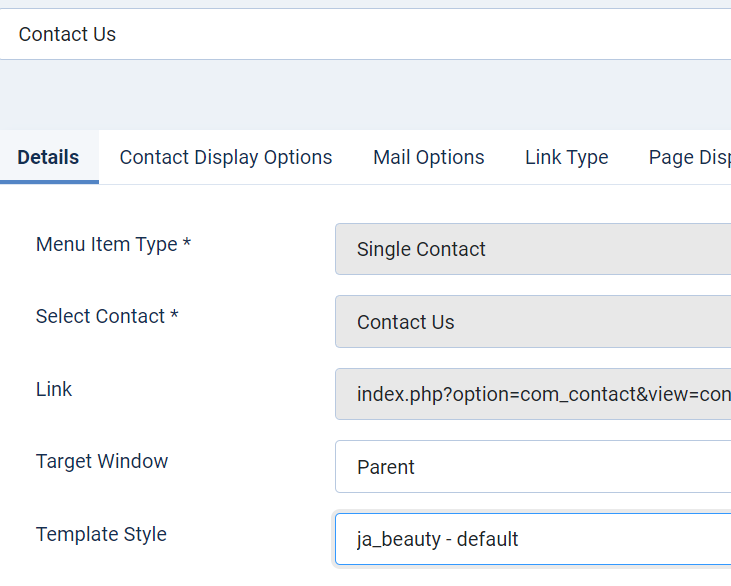Click the Link field label
Image resolution: width=731 pixels, height=586 pixels.
(x=54, y=389)
